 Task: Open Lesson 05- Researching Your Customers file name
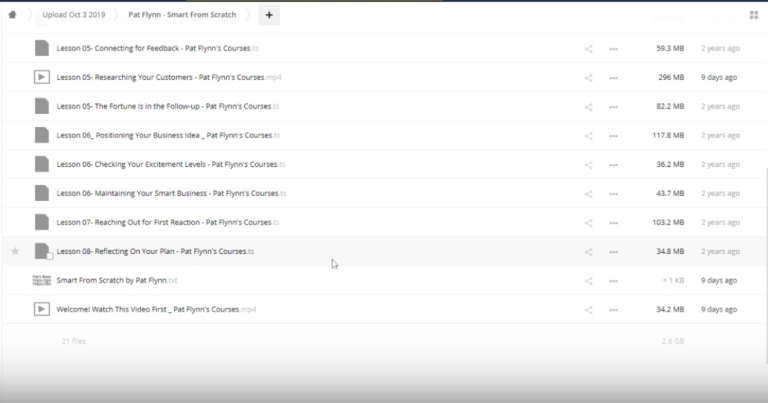[169, 77]
